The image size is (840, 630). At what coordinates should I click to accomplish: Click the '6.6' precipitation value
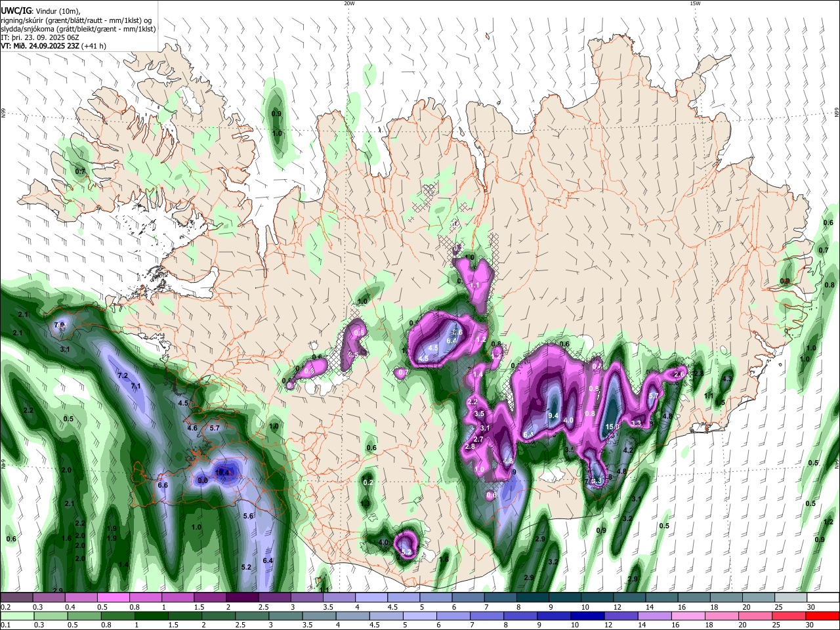(163, 486)
